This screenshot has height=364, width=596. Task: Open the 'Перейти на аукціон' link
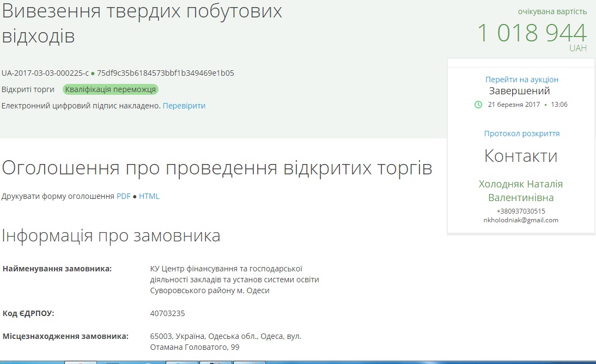coord(521,80)
